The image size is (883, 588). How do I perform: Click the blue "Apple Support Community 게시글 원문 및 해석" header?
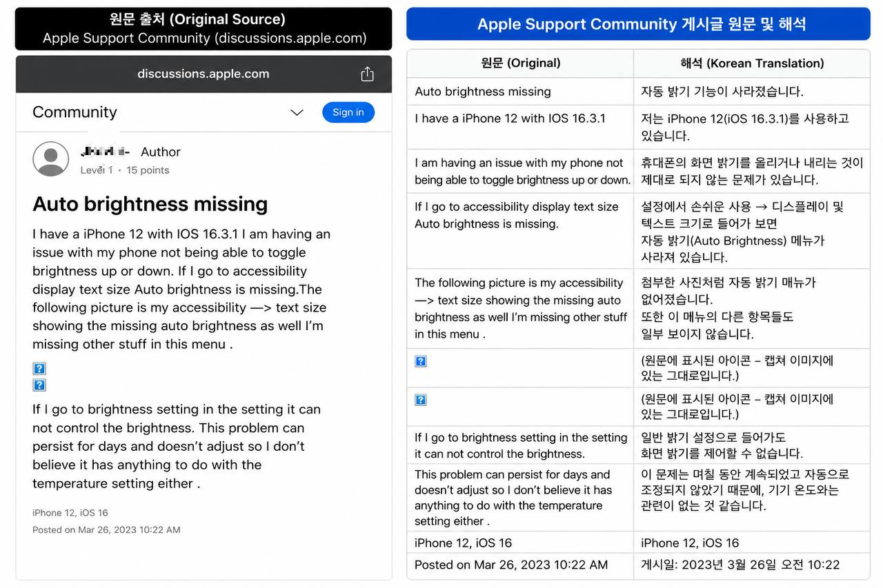(x=638, y=24)
